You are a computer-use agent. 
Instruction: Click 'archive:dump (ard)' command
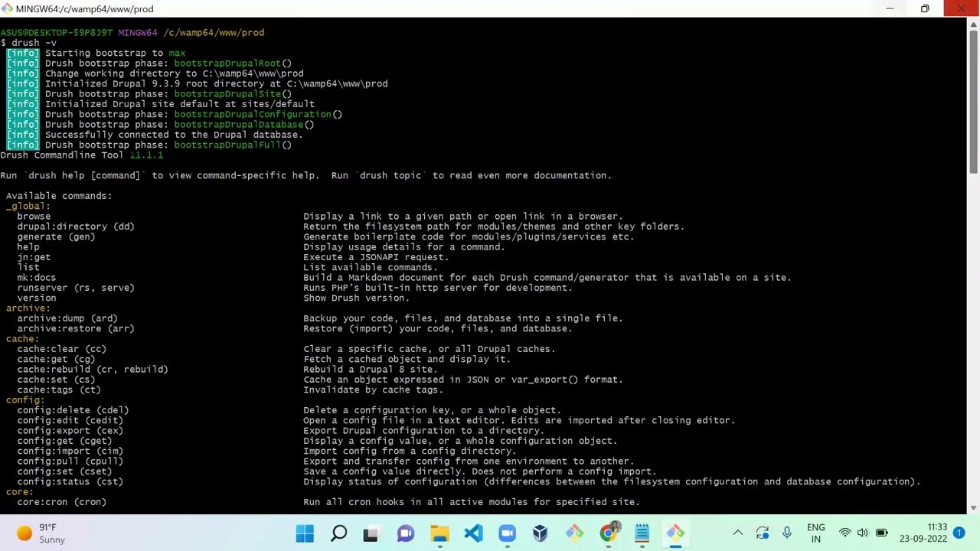67,318
